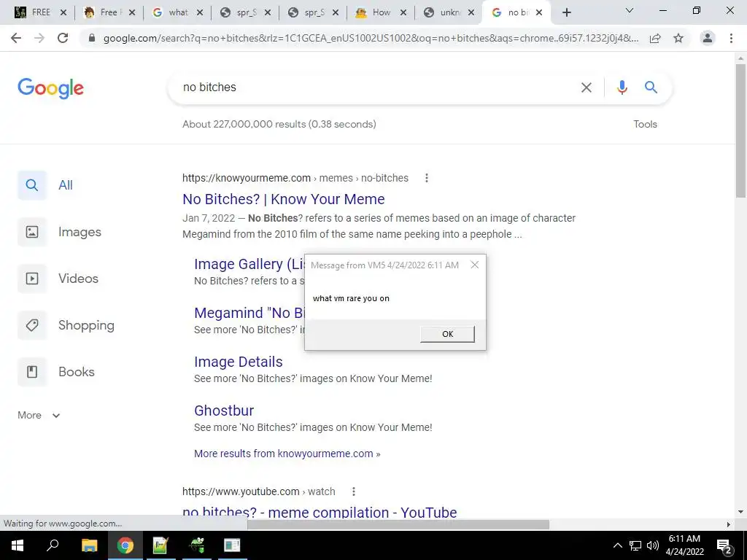Image resolution: width=747 pixels, height=560 pixels.
Task: Open the green notepad taskbar app
Action: (160, 545)
